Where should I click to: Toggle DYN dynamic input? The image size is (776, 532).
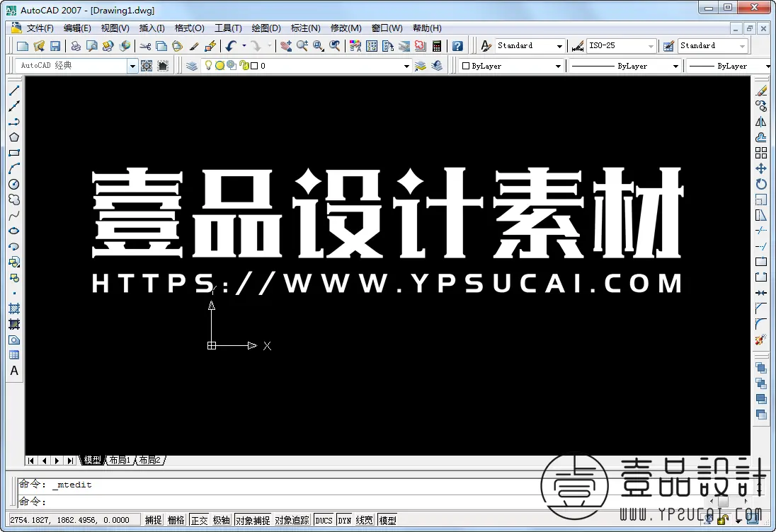[x=344, y=520]
